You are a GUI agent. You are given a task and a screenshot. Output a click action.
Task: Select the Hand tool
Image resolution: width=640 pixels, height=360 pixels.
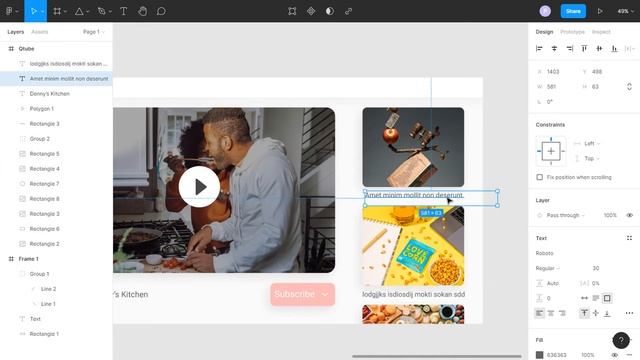point(142,11)
